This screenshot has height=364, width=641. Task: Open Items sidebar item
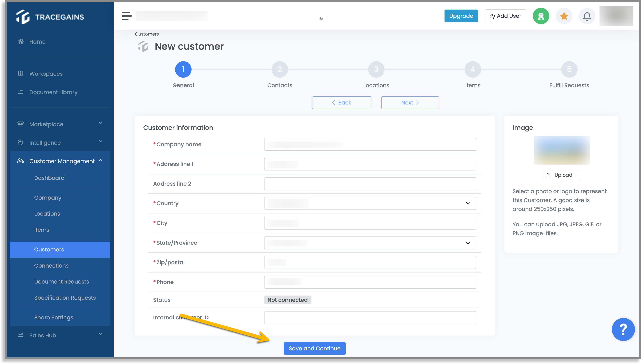pos(42,230)
